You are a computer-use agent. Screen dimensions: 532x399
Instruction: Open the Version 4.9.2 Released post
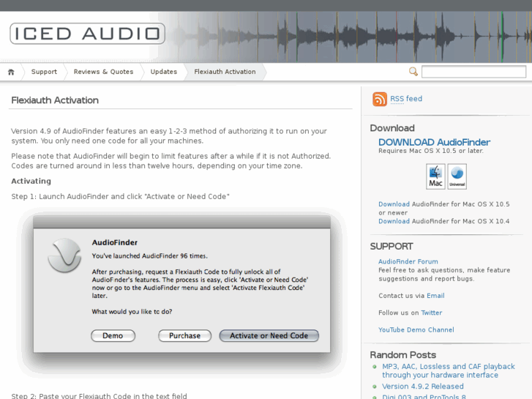click(423, 387)
